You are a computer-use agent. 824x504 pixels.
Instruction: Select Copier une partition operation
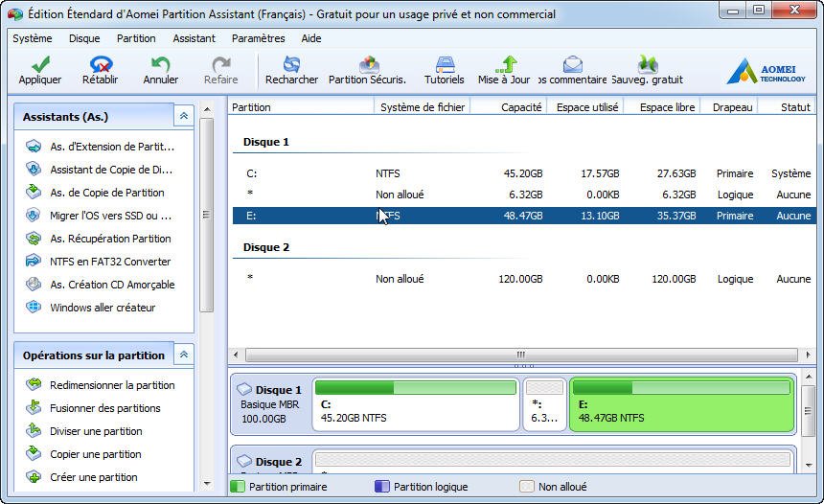(83, 454)
